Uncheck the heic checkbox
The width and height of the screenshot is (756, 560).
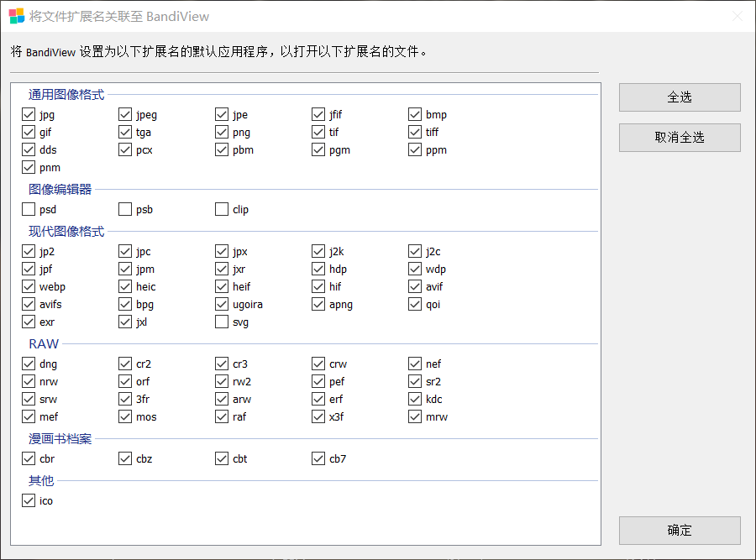pyautogui.click(x=125, y=287)
